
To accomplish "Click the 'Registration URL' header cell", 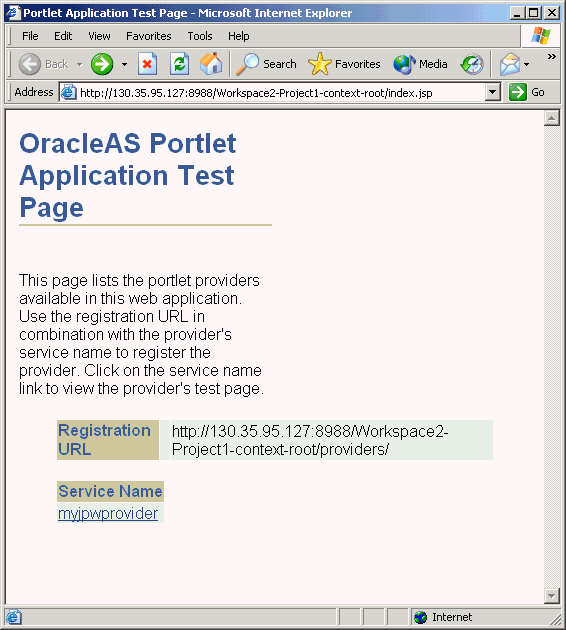I will pos(108,440).
